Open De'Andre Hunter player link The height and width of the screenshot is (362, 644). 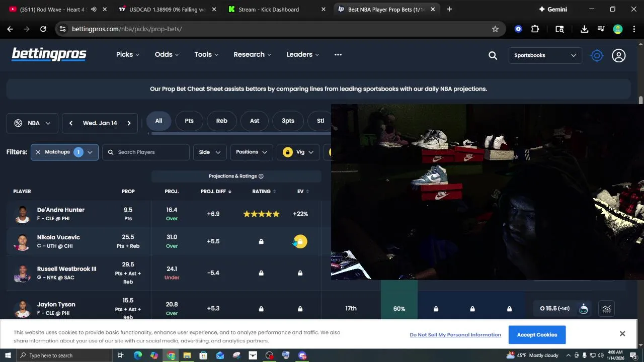tap(61, 210)
